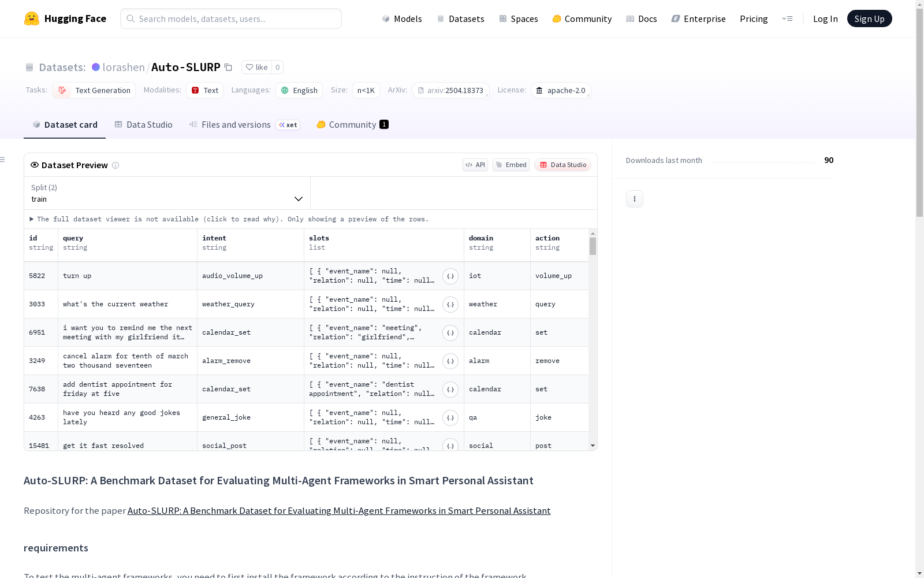Open Docs in the top navigation

click(x=642, y=18)
